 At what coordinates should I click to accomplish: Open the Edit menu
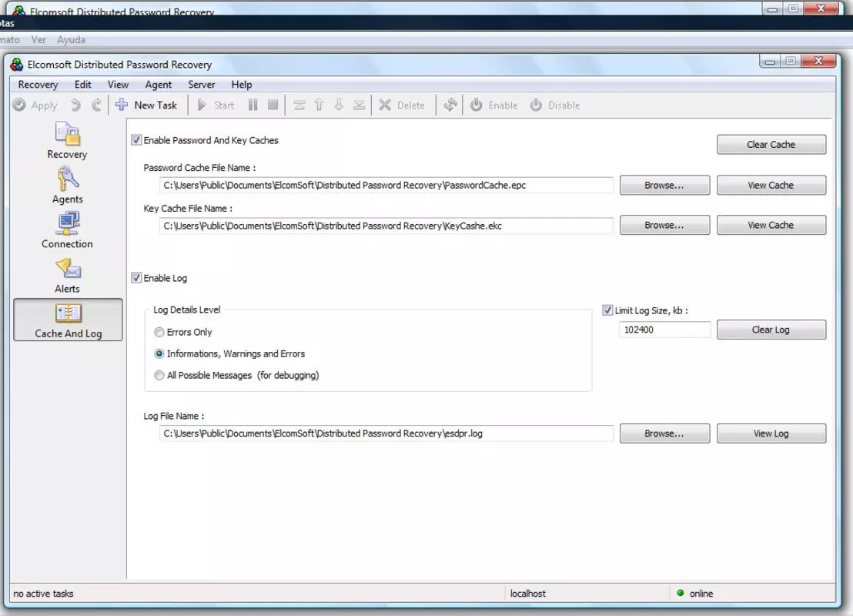point(82,85)
